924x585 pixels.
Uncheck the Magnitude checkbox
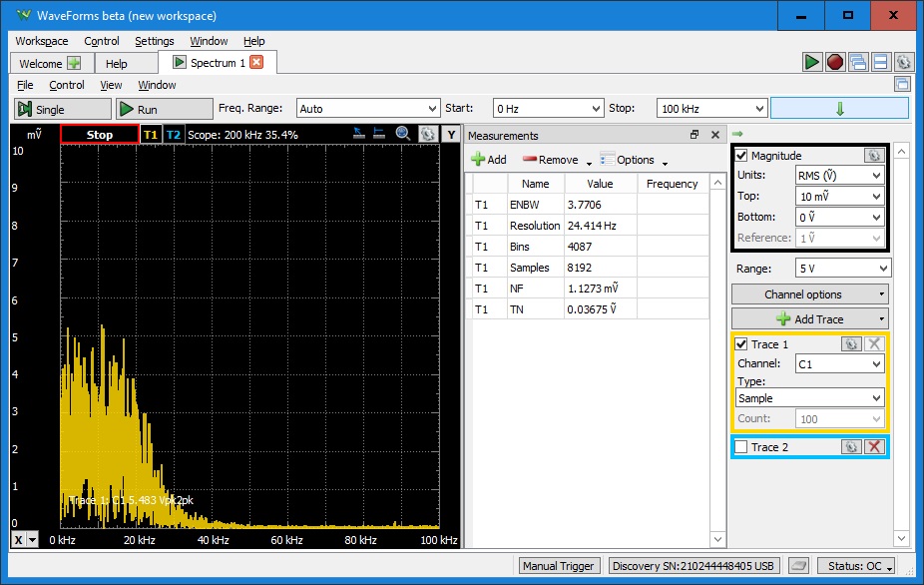pyautogui.click(x=741, y=156)
